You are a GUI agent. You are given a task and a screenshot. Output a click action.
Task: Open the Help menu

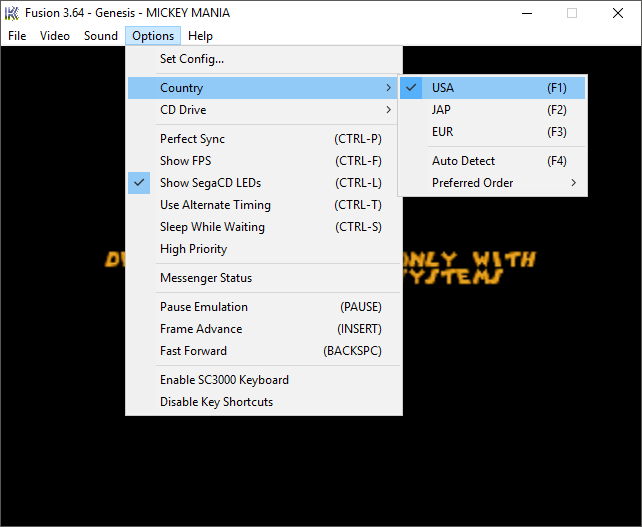[200, 36]
